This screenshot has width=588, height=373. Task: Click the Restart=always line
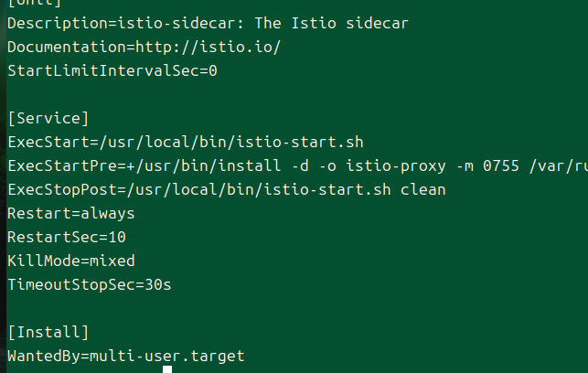point(71,214)
